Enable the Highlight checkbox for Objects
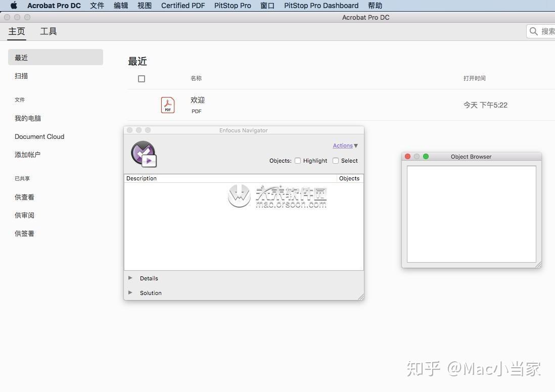The image size is (555, 392). (x=298, y=161)
